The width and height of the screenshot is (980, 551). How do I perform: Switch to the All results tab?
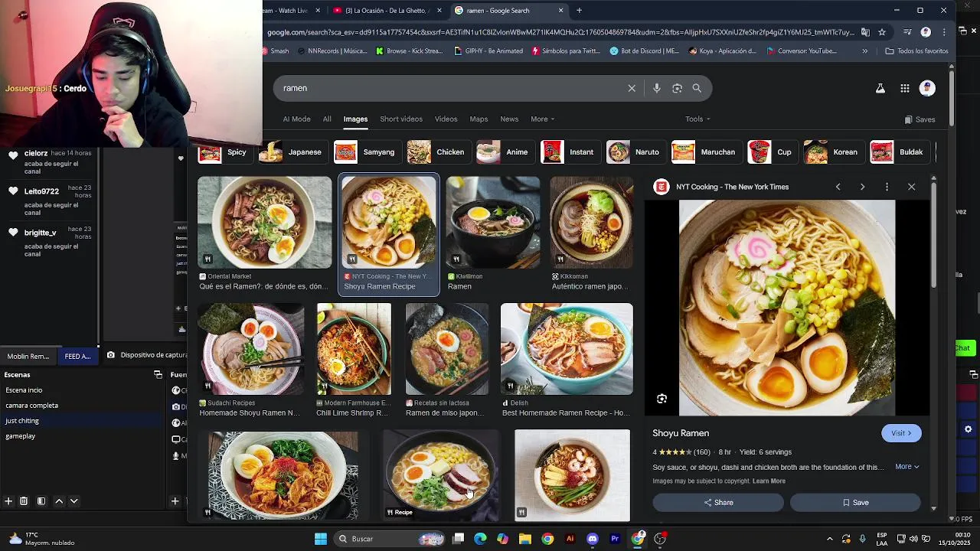point(327,119)
